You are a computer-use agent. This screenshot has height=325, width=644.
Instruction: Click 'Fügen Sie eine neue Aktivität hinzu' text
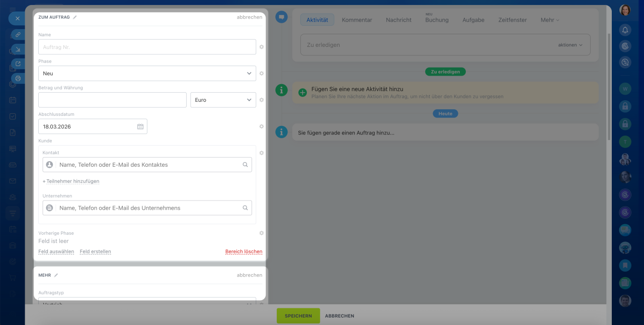tap(357, 89)
